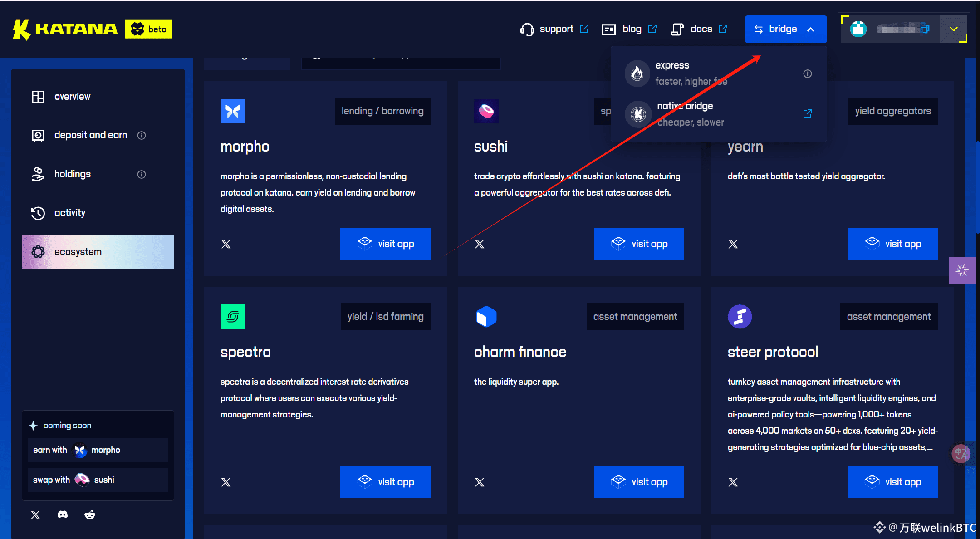This screenshot has width=980, height=539.
Task: Copy wallet address icon in header
Action: (x=925, y=29)
